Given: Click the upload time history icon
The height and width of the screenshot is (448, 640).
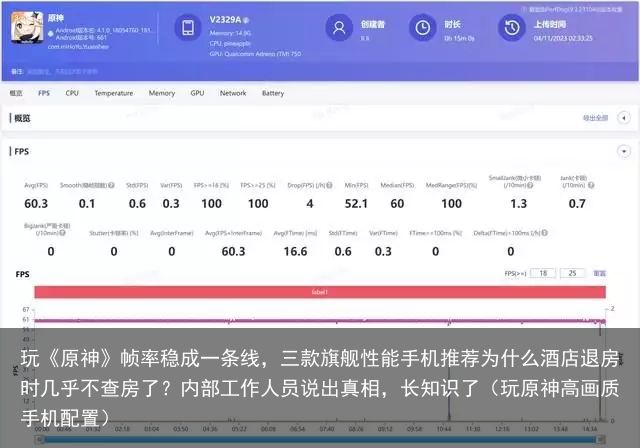Looking at the screenshot, I should pyautogui.click(x=512, y=27).
